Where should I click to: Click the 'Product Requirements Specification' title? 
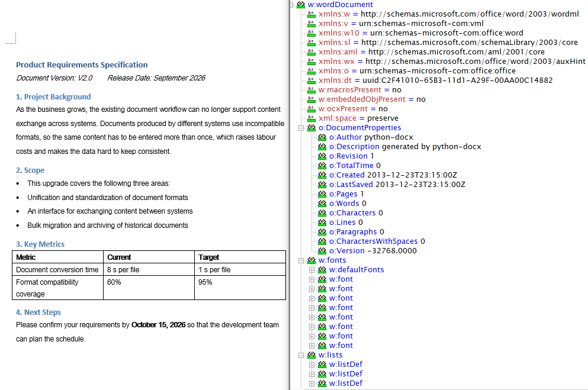(82, 65)
